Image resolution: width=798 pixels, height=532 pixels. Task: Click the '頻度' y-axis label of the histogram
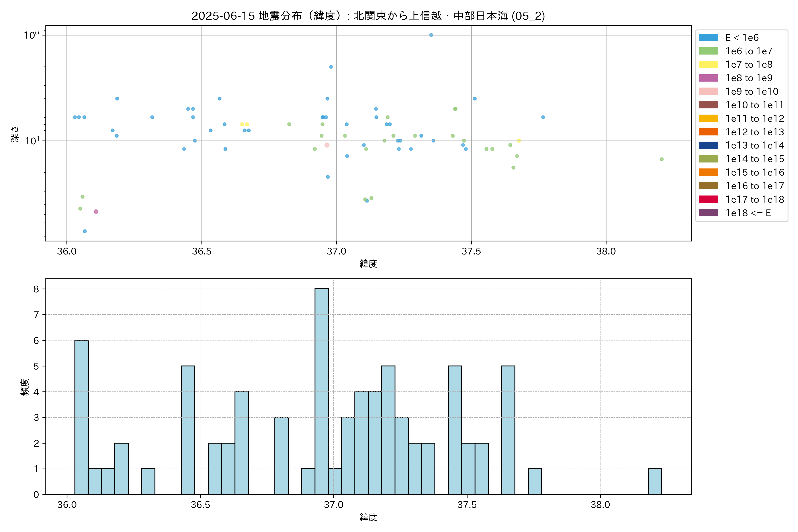pyautogui.click(x=25, y=387)
